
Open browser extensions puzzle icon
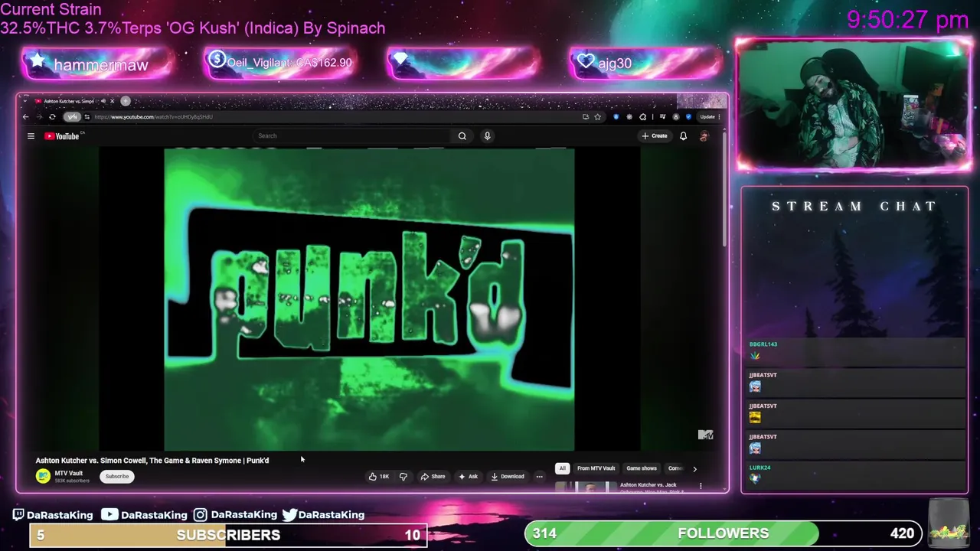click(642, 117)
